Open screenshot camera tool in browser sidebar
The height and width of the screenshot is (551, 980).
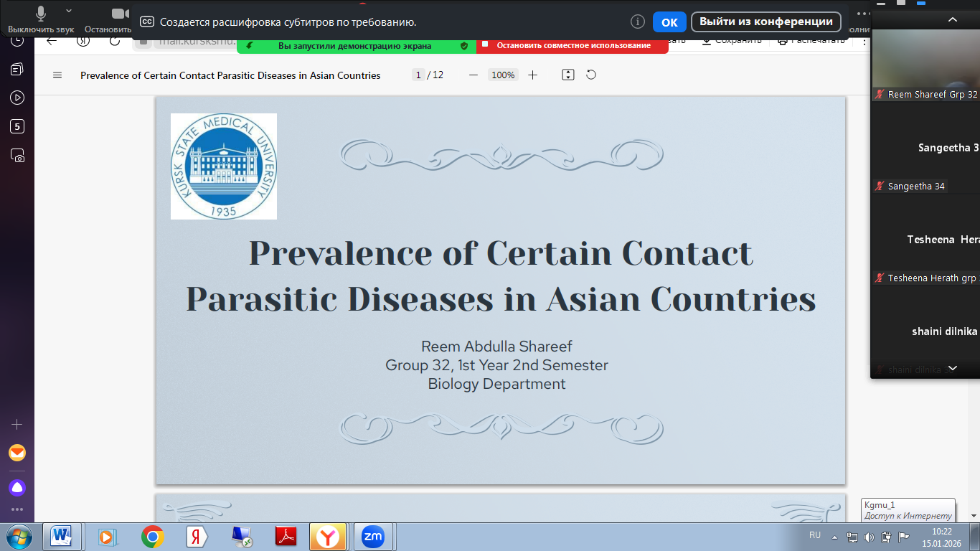[x=17, y=155]
